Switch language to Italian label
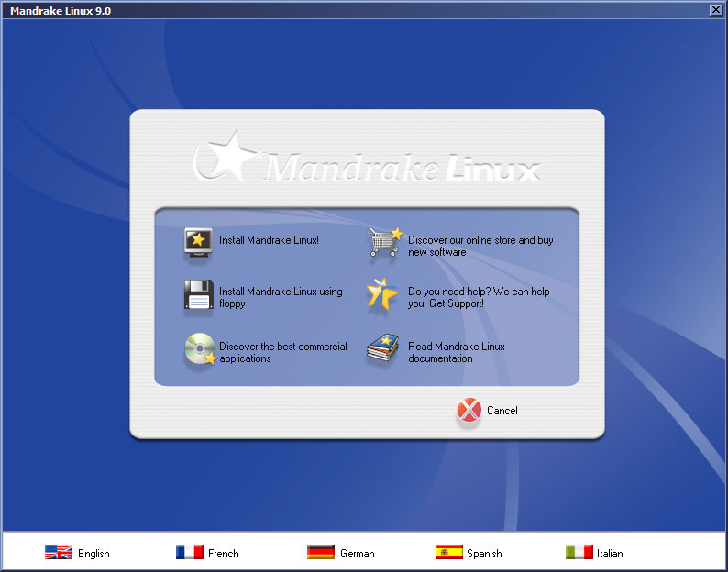The width and height of the screenshot is (728, 572). (x=610, y=554)
